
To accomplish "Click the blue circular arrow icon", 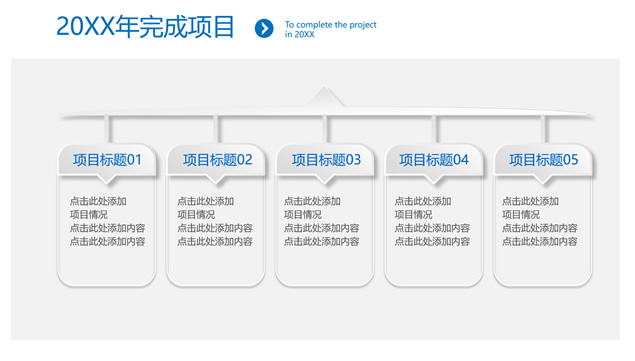I will tap(264, 28).
